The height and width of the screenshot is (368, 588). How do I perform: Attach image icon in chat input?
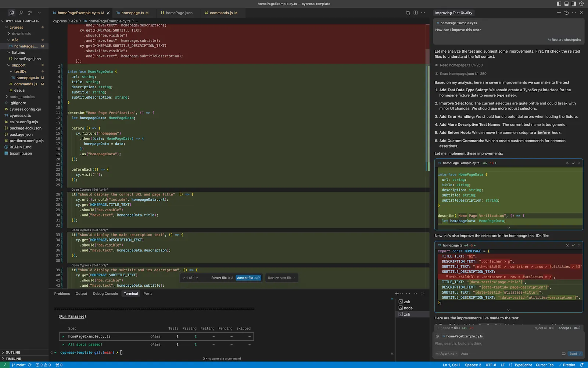pyautogui.click(x=563, y=354)
